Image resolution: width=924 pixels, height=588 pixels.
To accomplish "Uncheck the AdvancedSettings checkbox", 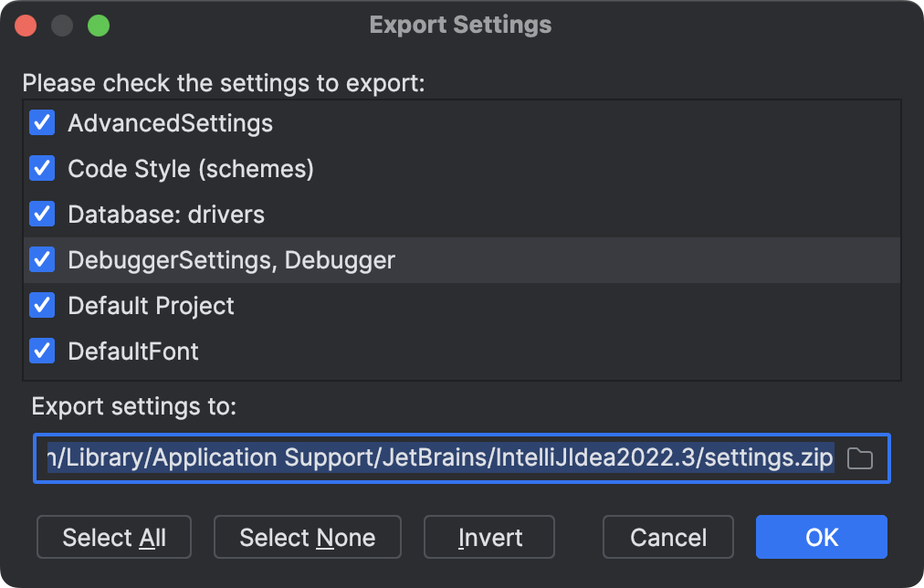I will tap(42, 122).
